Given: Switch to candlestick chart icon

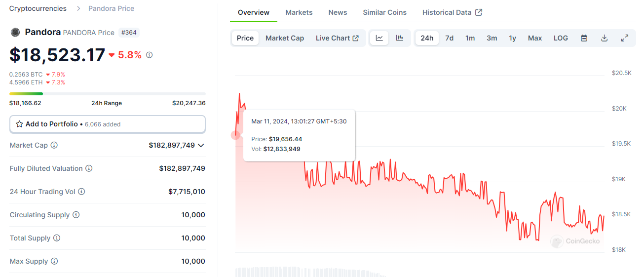Looking at the screenshot, I should coord(400,38).
